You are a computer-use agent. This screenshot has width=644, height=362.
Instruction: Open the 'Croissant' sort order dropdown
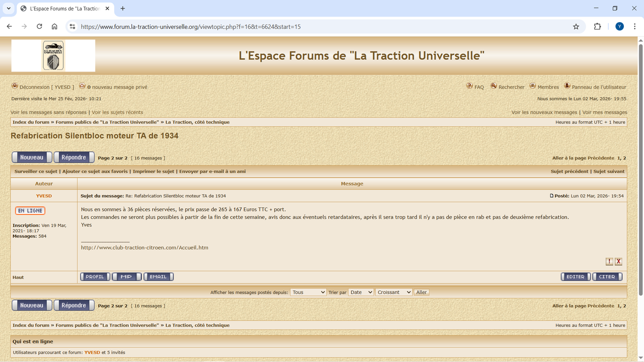394,292
